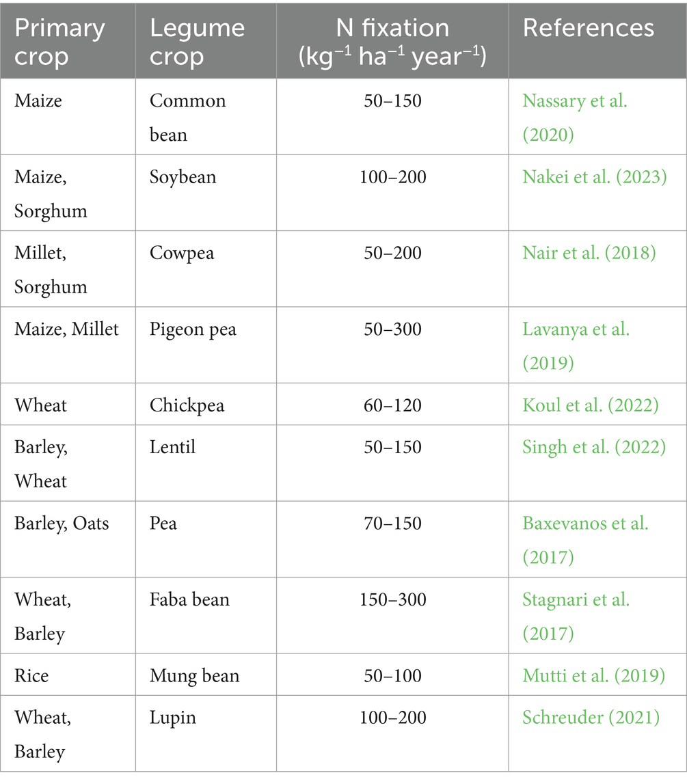Screen dimensions: 687x784
Task: Open the Schreuder (2021) reference link
Action: click(591, 718)
